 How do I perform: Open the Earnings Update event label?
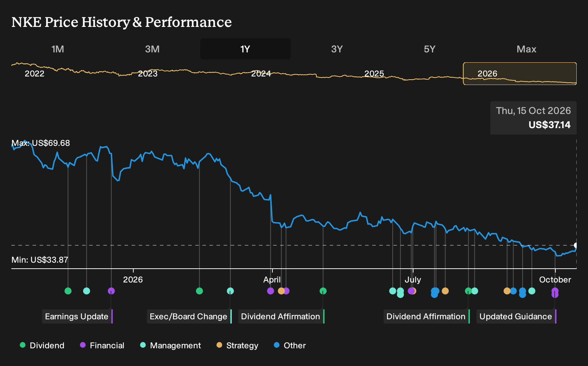coord(77,316)
